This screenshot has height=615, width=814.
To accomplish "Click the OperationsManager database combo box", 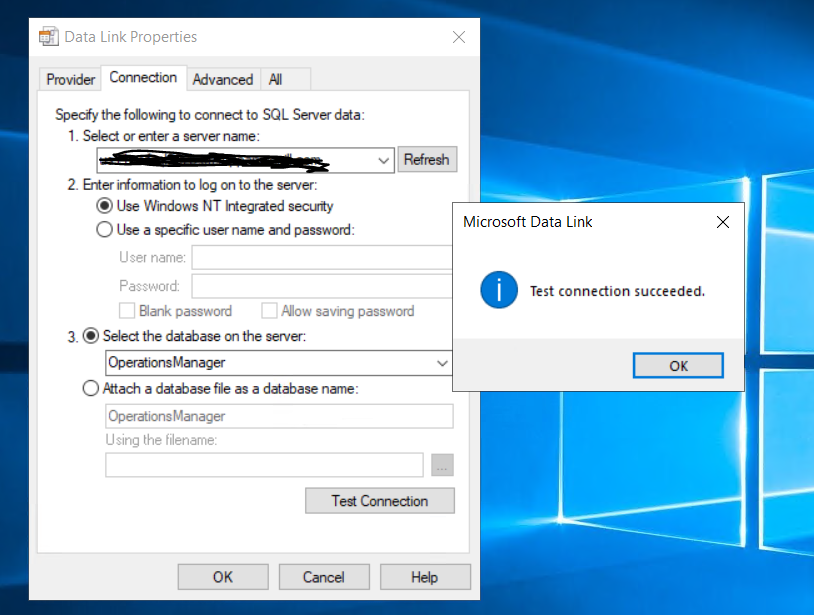I will pos(279,363).
